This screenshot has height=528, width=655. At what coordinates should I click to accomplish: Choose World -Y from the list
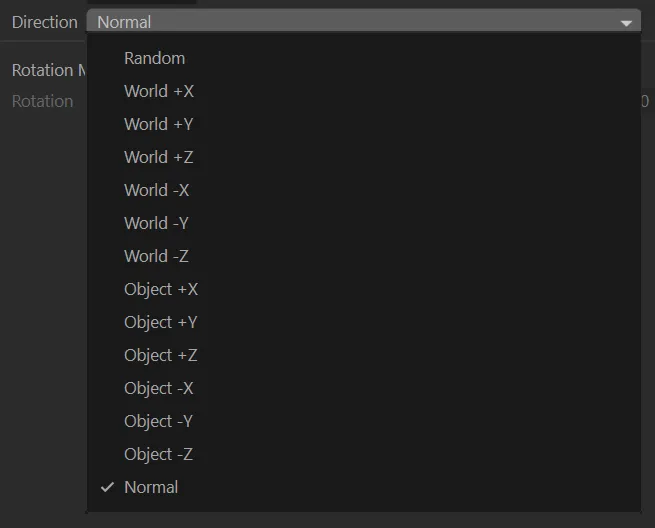click(156, 223)
